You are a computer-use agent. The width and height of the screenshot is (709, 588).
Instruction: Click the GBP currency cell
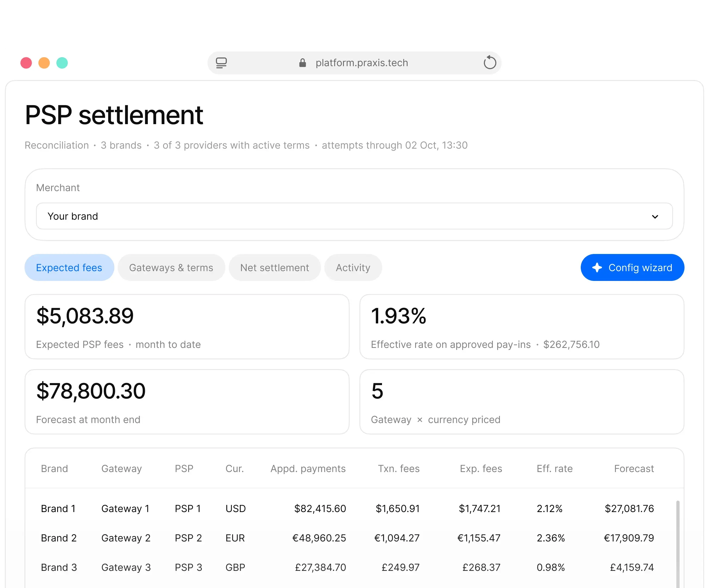tap(235, 567)
